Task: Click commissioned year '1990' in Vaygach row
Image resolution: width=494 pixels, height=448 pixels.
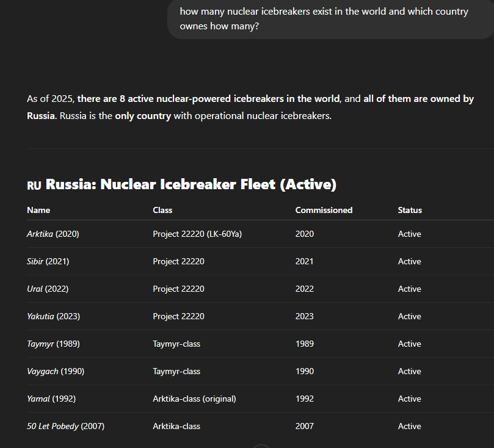Action: (x=305, y=371)
